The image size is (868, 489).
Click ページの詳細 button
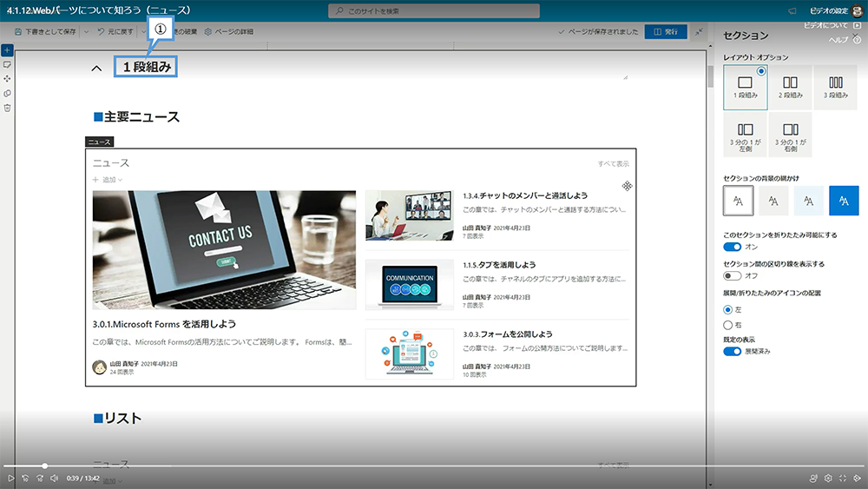click(x=228, y=32)
